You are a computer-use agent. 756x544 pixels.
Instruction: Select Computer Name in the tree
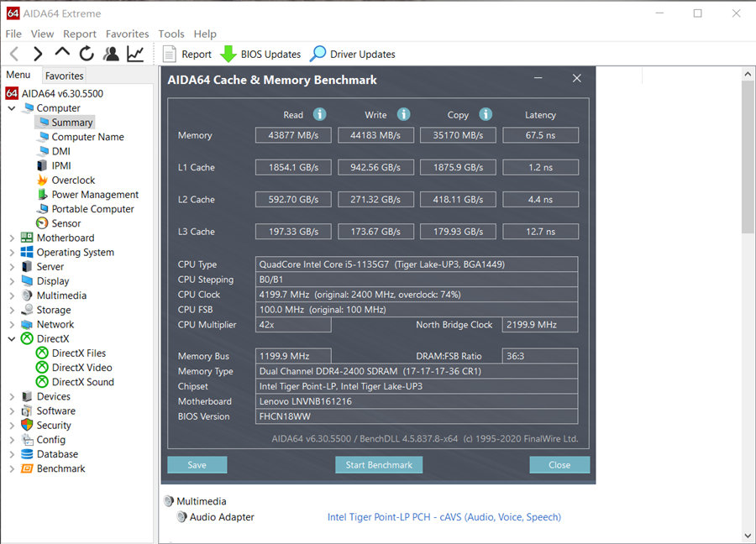[81, 137]
